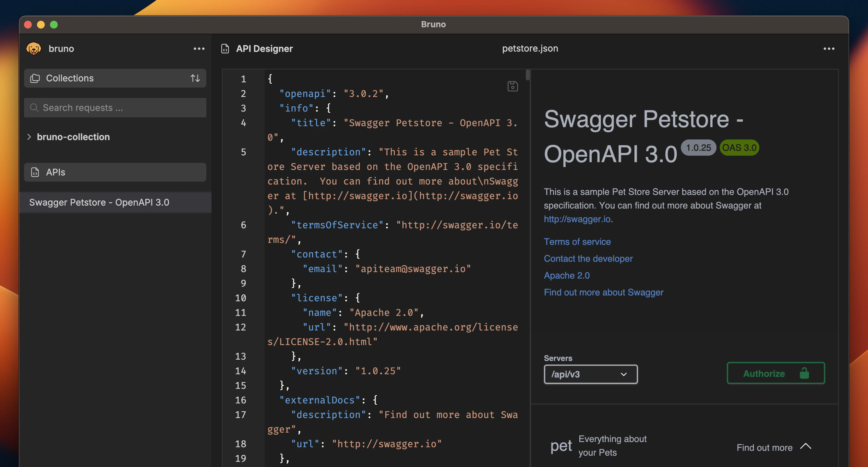
Task: Click the API Designer file icon
Action: tap(225, 49)
